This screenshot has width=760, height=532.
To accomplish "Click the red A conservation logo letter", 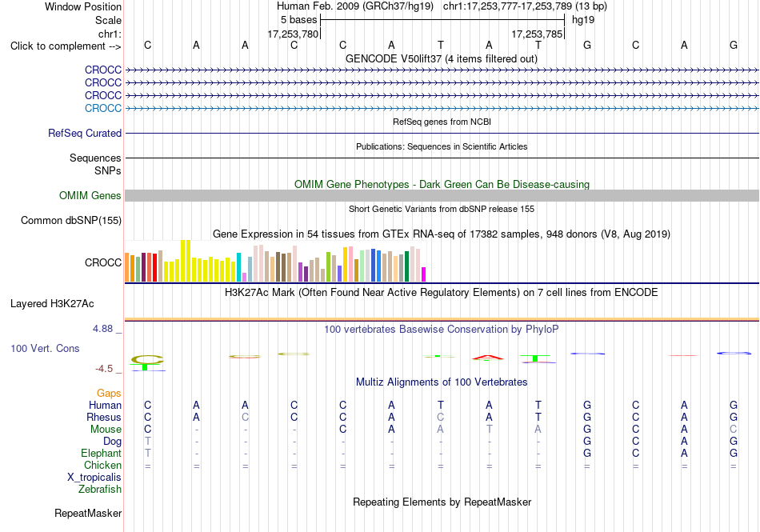I will [489, 358].
